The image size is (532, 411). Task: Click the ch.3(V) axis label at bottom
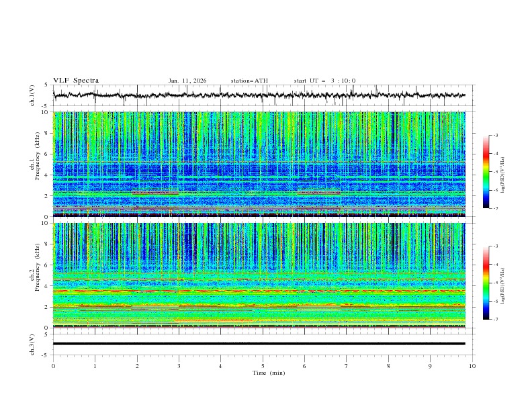tap(33, 343)
